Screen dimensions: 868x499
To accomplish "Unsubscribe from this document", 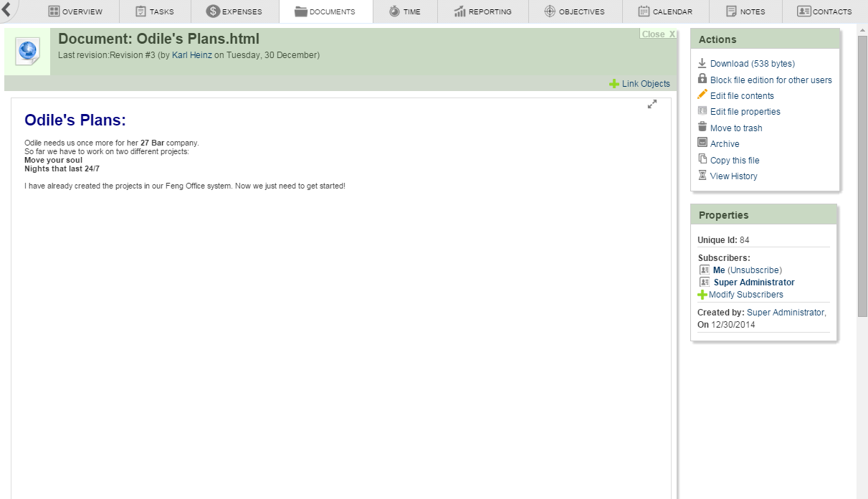I will [754, 270].
